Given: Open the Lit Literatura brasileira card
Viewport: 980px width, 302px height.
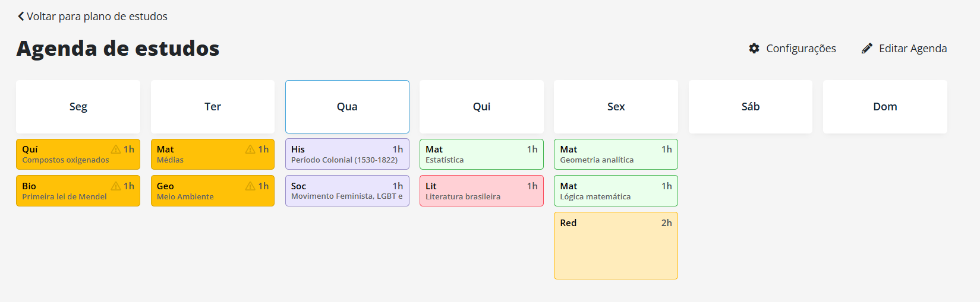Looking at the screenshot, I should (x=481, y=190).
